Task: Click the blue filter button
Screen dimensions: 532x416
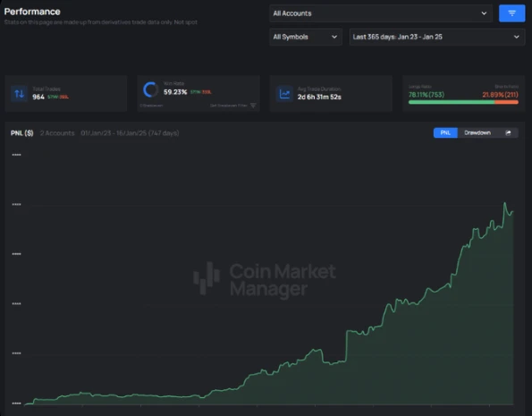Action: (511, 13)
